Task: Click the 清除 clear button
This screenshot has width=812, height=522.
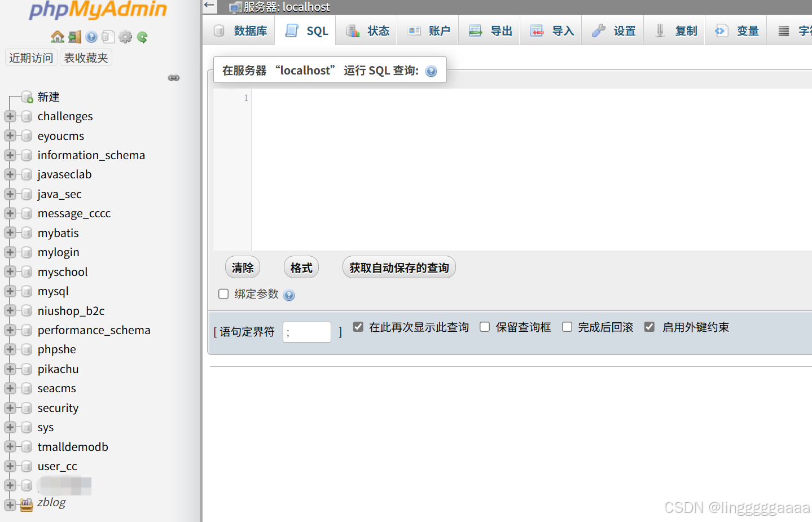Action: tap(243, 267)
